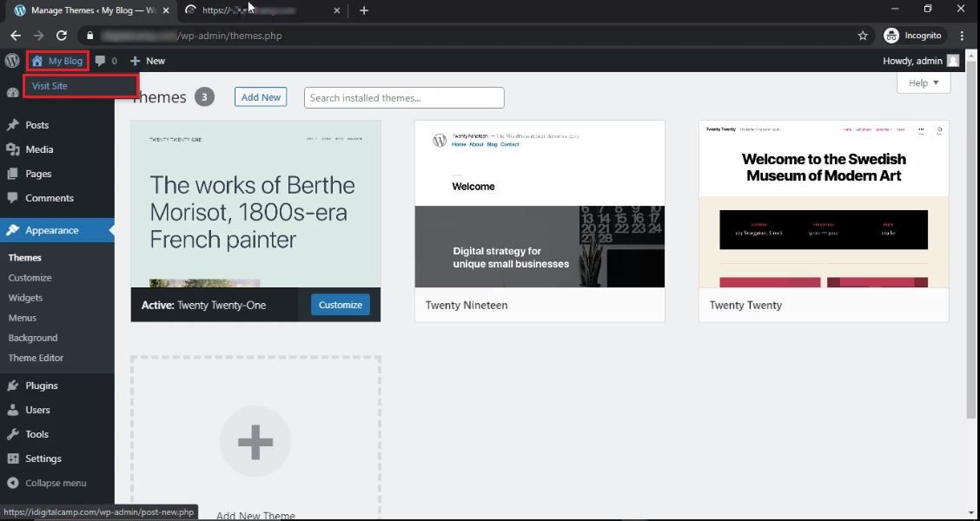Open the Pages section

click(38, 174)
